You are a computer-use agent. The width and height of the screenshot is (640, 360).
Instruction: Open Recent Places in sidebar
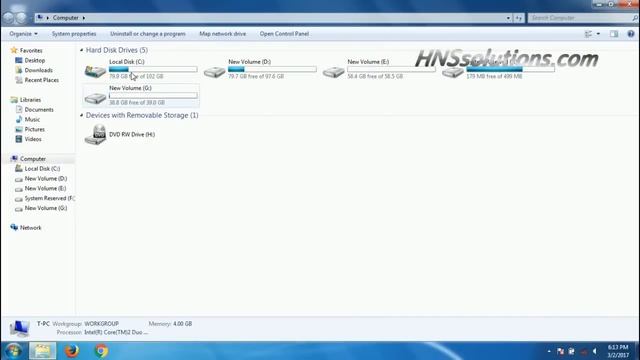pos(41,80)
